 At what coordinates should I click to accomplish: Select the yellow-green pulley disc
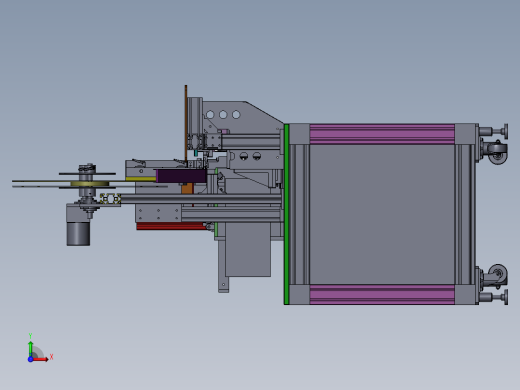[x=90, y=184]
